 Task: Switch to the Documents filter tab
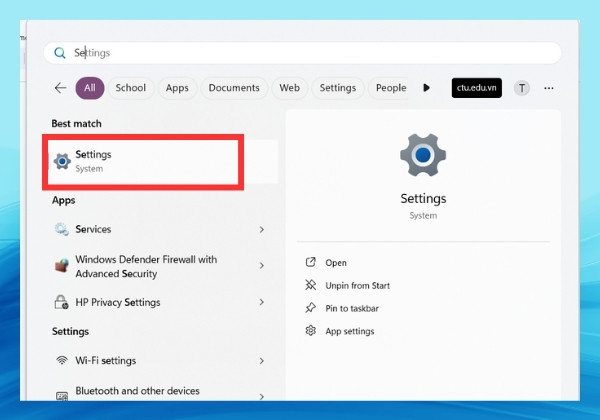[x=234, y=88]
